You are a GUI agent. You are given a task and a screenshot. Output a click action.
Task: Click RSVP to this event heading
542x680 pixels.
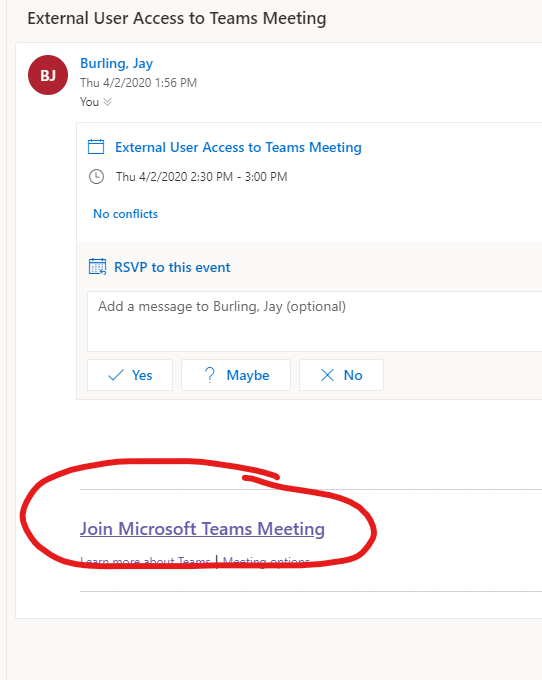point(172,267)
